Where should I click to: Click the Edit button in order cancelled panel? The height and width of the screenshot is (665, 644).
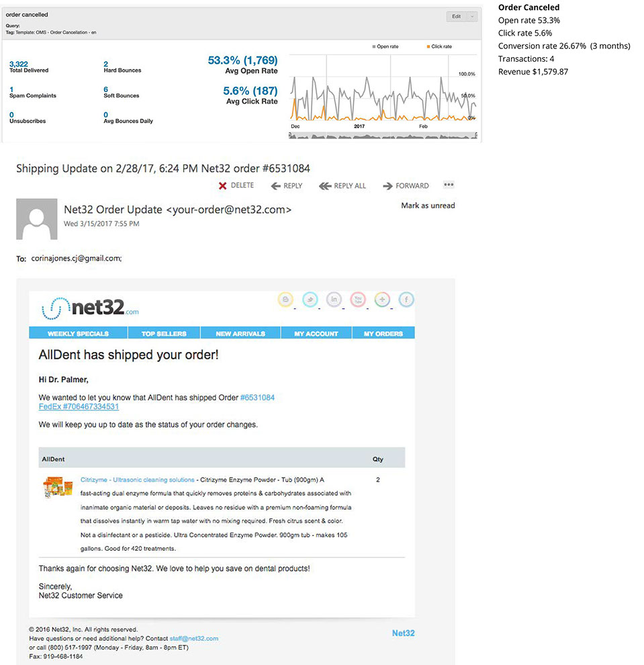click(x=457, y=17)
